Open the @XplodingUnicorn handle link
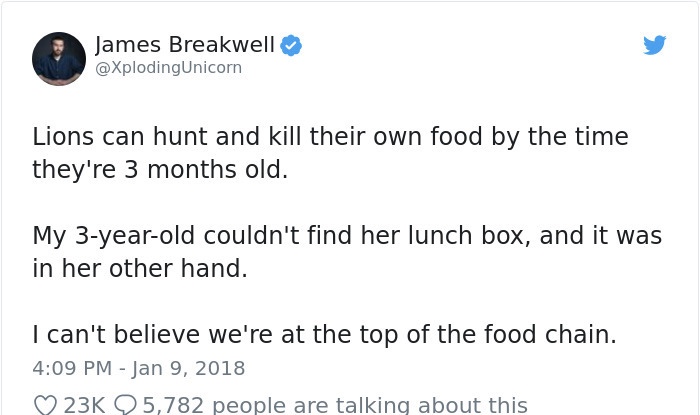This screenshot has width=700, height=415. pyautogui.click(x=168, y=68)
